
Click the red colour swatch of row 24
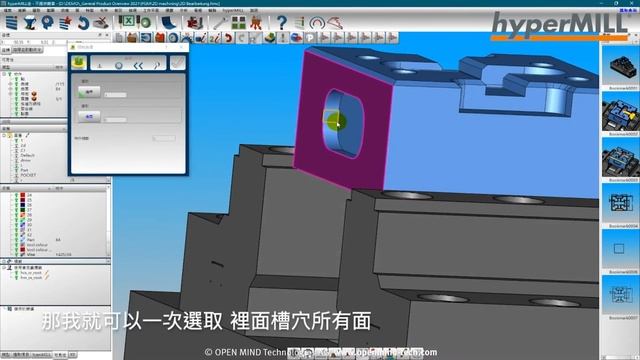23,196
